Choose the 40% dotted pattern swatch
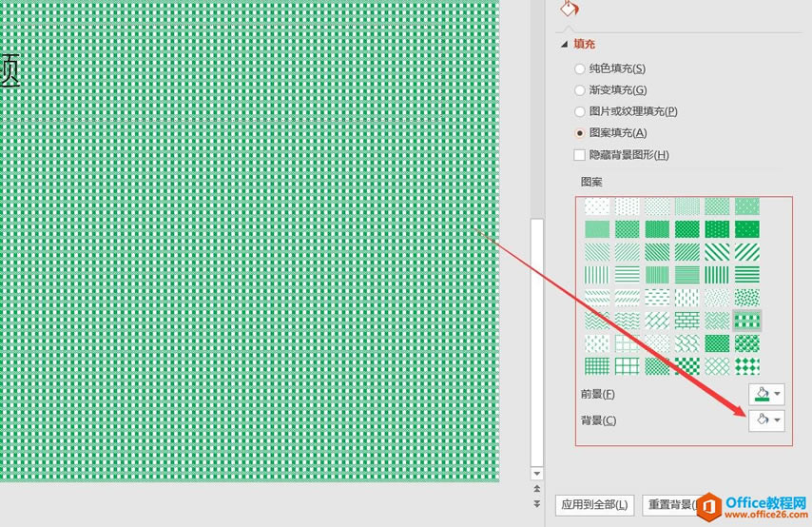812x527 pixels. (x=747, y=206)
